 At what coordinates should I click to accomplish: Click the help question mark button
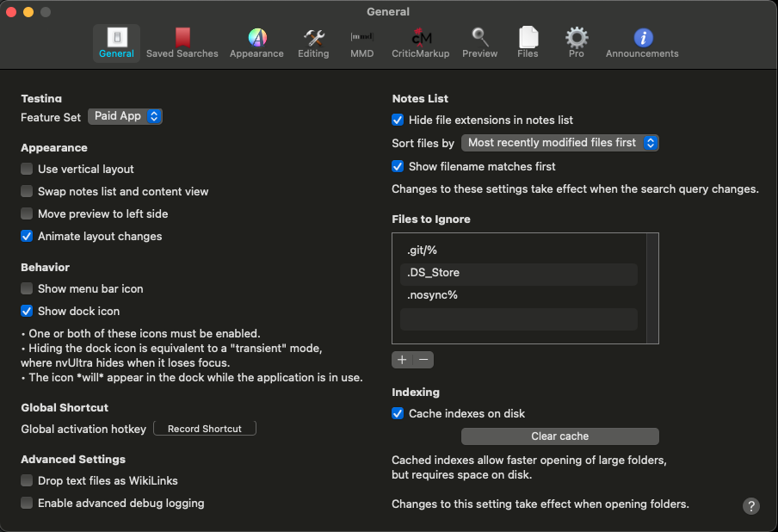click(x=751, y=506)
